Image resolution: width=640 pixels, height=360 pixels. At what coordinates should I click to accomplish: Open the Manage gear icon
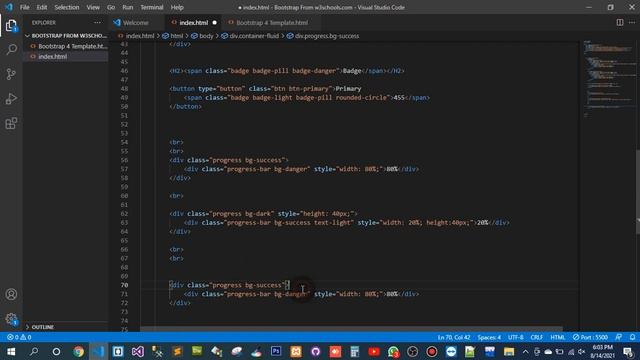pos(11,319)
